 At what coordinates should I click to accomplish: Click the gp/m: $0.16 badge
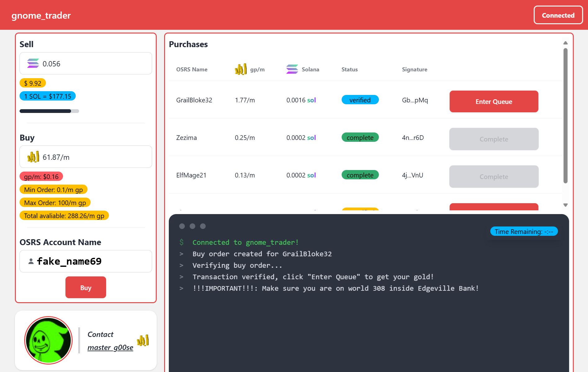coord(41,177)
